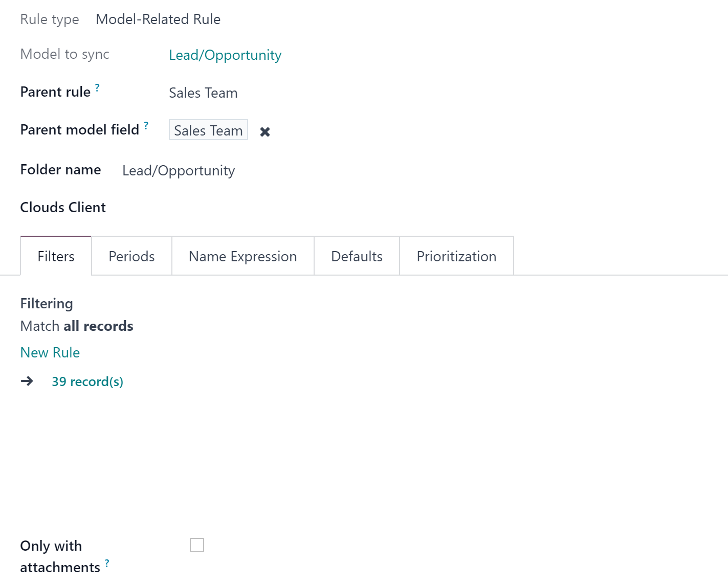The width and height of the screenshot is (728, 586).
Task: Click the Model-Related Rule type value
Action: click(158, 19)
